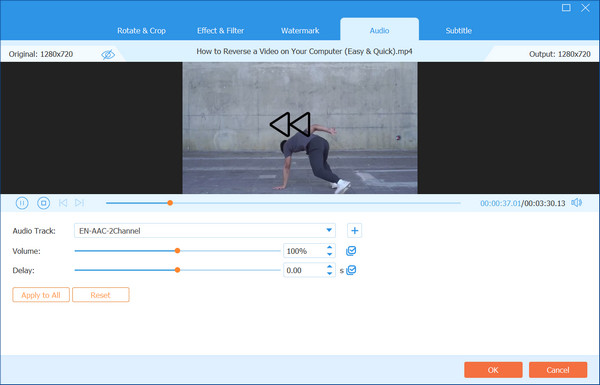Screen dimensions: 600x385
Task: Open the Audio Track dropdown
Action: [x=205, y=231]
